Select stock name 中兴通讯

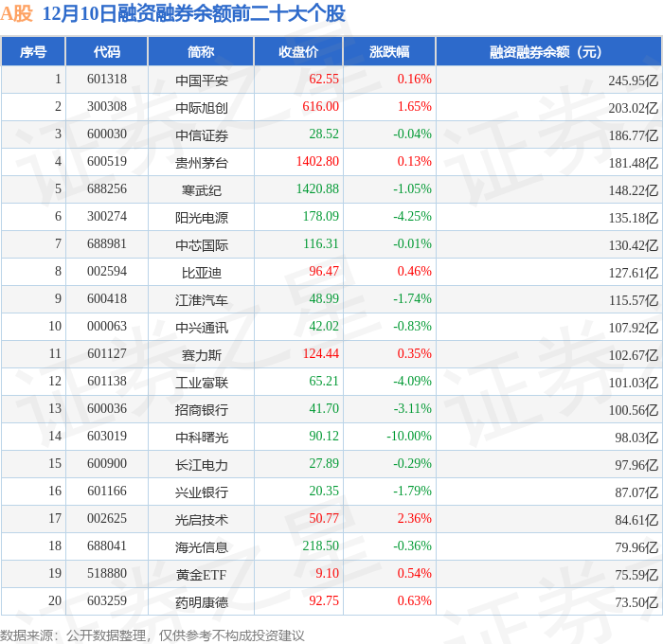pos(202,328)
